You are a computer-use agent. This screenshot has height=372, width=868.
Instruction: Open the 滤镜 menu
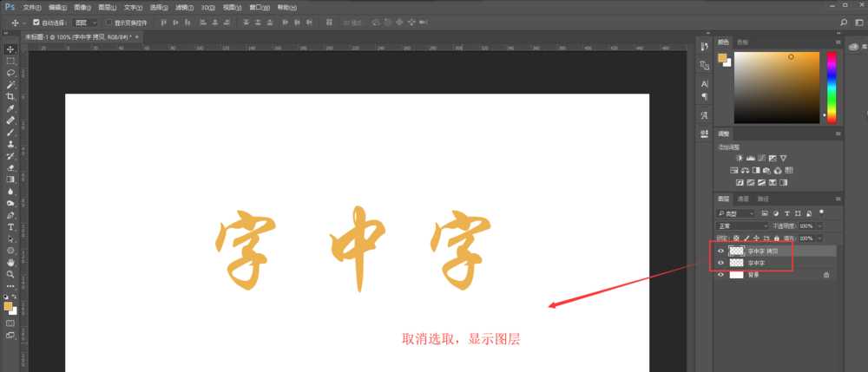181,6
